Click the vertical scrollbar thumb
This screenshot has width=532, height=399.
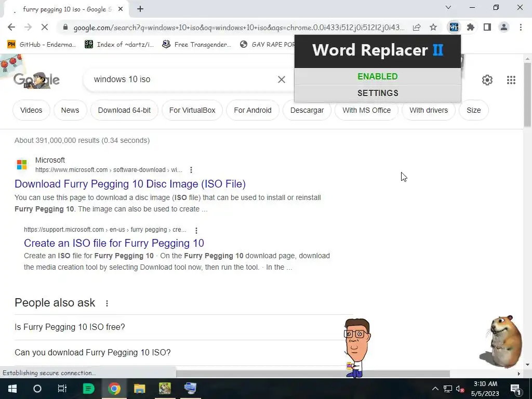527,95
